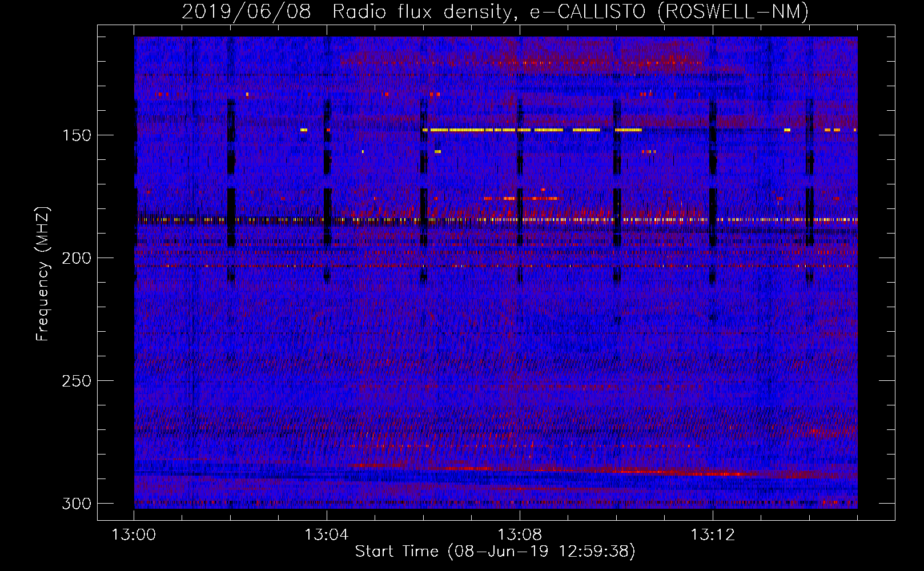Click the 150 frequency tick label

(x=76, y=135)
